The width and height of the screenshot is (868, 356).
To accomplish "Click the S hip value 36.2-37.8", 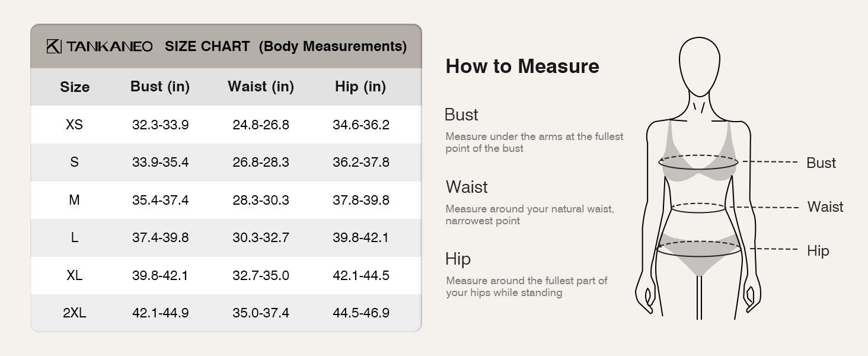I will [361, 163].
